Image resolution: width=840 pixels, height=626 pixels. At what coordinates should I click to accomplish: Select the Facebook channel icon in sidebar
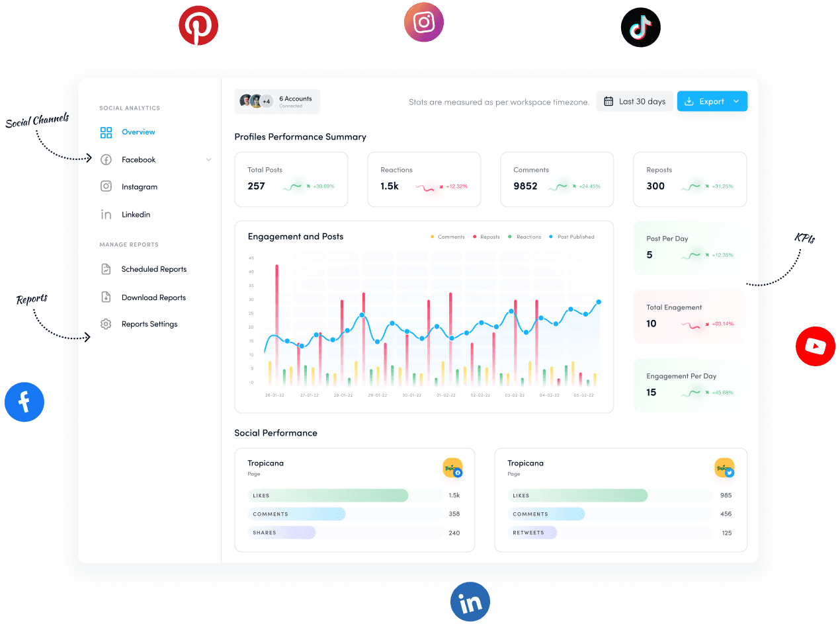click(106, 159)
